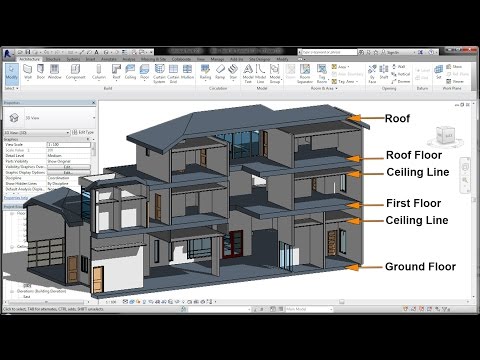Image resolution: width=480 pixels, height=360 pixels.
Task: Open the work plane Viewer
Action: [x=455, y=81]
